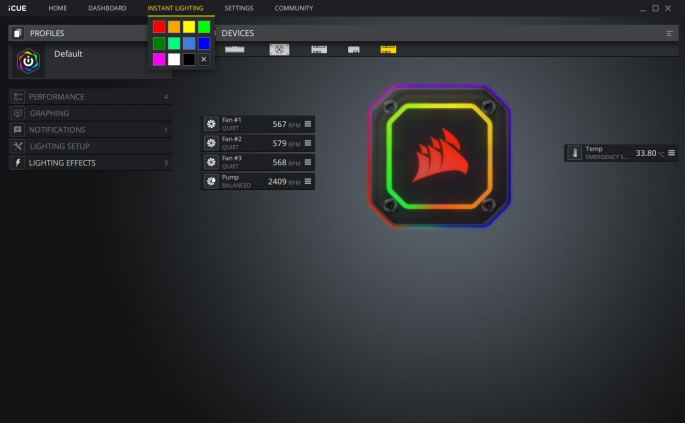Image resolution: width=685 pixels, height=423 pixels.
Task: Click the Temp thermometer icon
Action: point(575,153)
